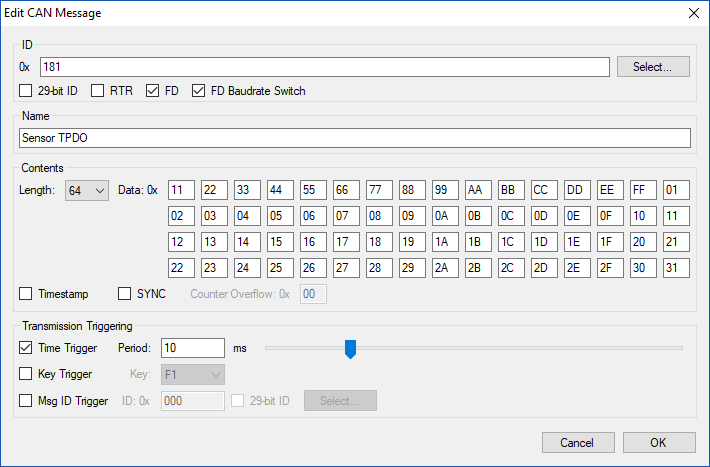Focus the Name field with Sensor TPDO

[355, 138]
